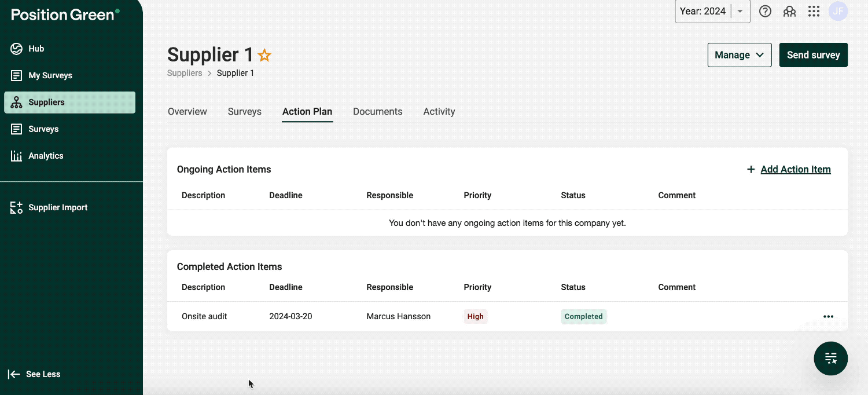The height and width of the screenshot is (395, 868).
Task: Click the Supplier Import icon
Action: coord(17,207)
